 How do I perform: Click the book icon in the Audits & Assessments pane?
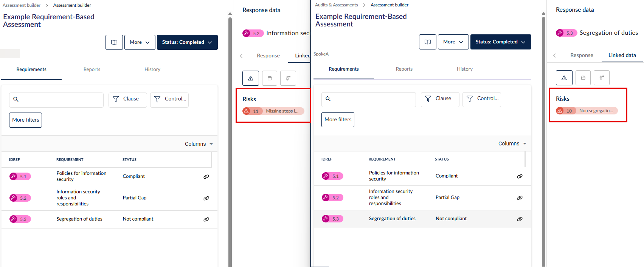(427, 42)
